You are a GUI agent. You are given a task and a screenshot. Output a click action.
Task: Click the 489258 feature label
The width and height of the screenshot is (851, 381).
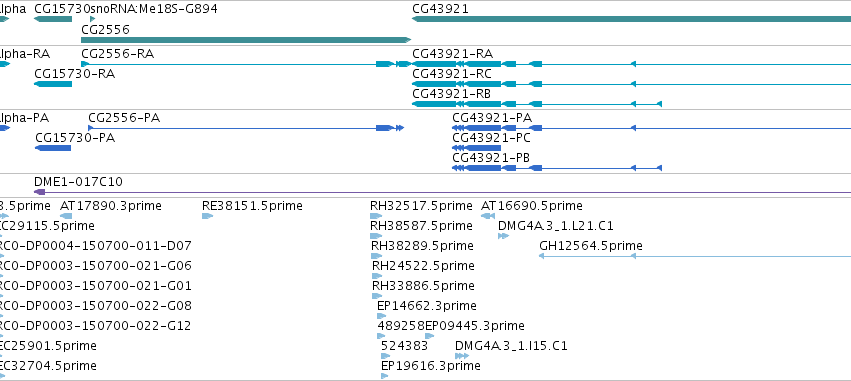click(x=401, y=326)
